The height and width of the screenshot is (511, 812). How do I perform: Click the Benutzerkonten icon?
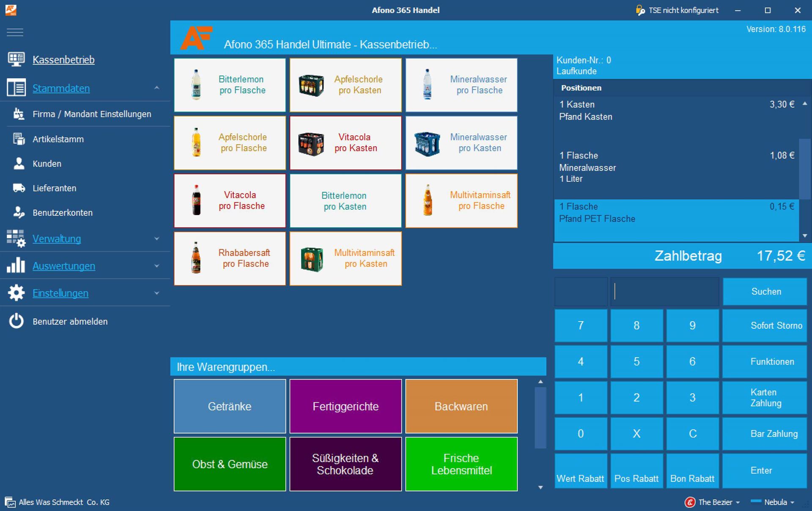tap(19, 212)
